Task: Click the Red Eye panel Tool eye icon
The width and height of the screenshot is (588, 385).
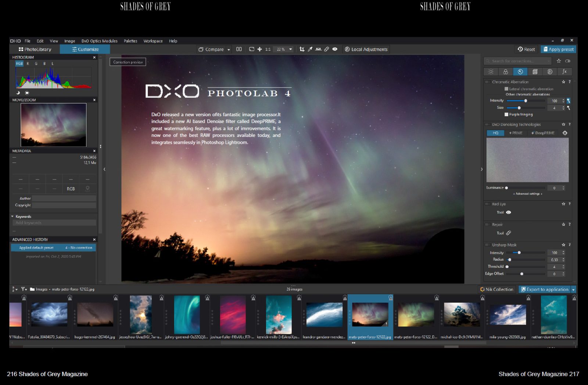Action: (509, 213)
